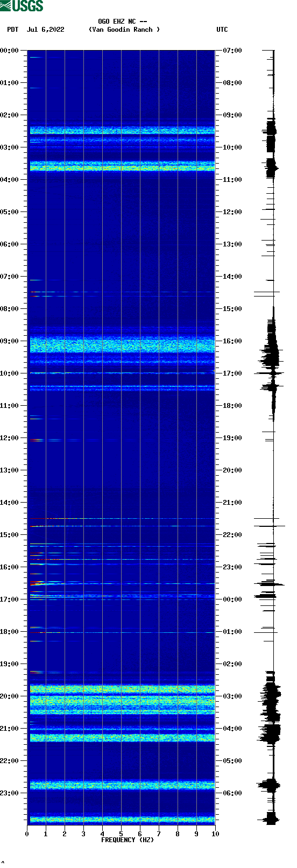
Task: Select the station title OGO EHZ NC --
Action: click(123, 22)
